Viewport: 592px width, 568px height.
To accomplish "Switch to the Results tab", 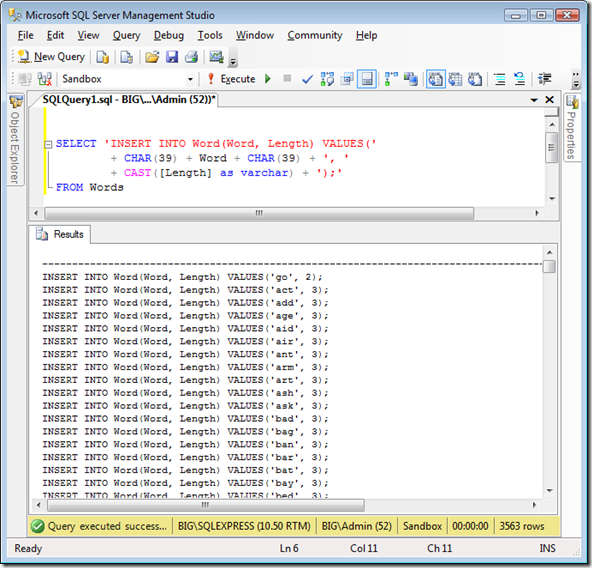I will (60, 234).
